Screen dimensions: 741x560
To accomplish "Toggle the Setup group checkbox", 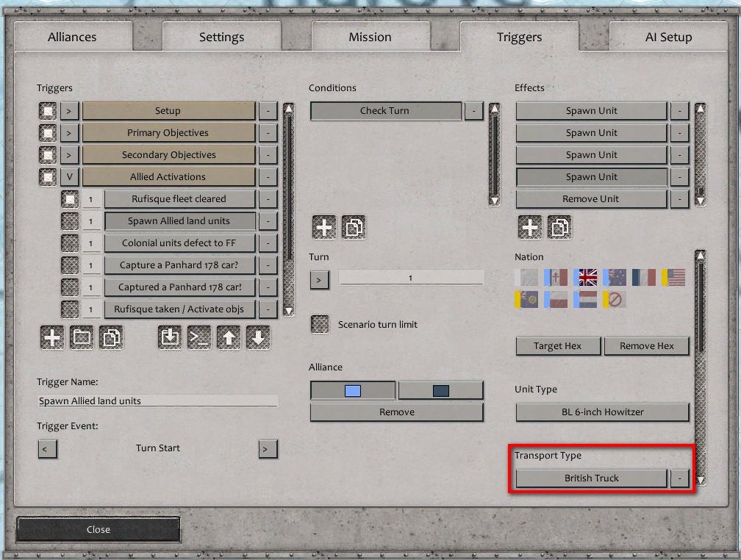I will pyautogui.click(x=48, y=111).
